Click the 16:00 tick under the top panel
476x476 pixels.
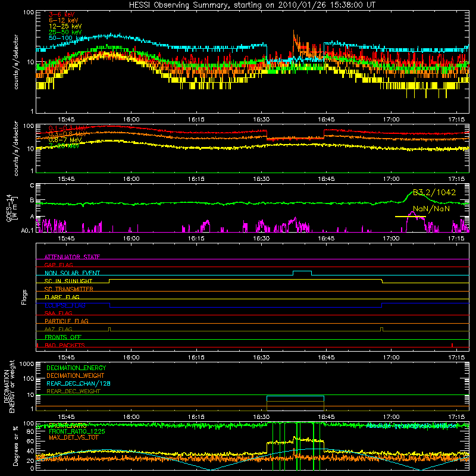[131, 120]
